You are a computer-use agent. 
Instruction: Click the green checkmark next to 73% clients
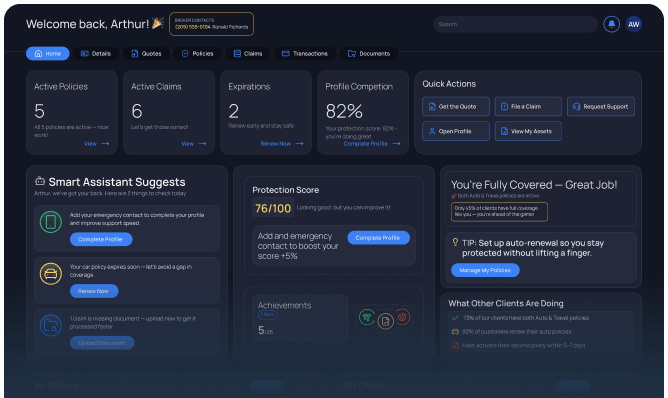(x=455, y=318)
